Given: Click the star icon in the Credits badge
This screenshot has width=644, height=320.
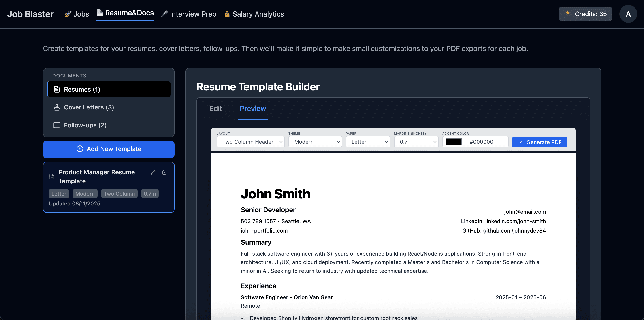Looking at the screenshot, I should (x=567, y=14).
